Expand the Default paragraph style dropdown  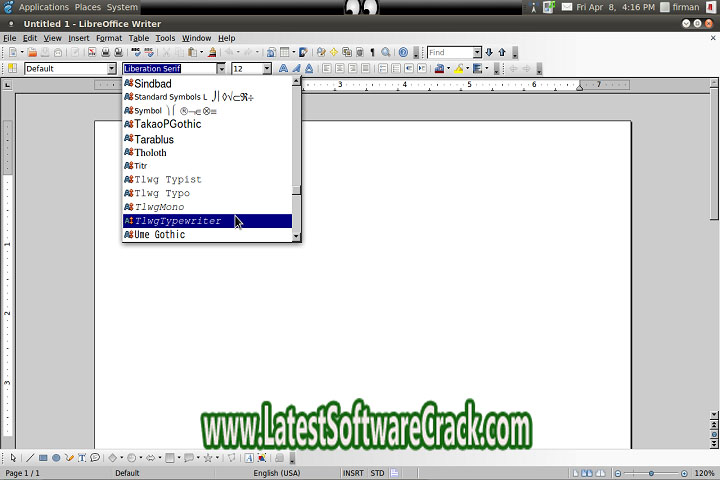point(111,69)
